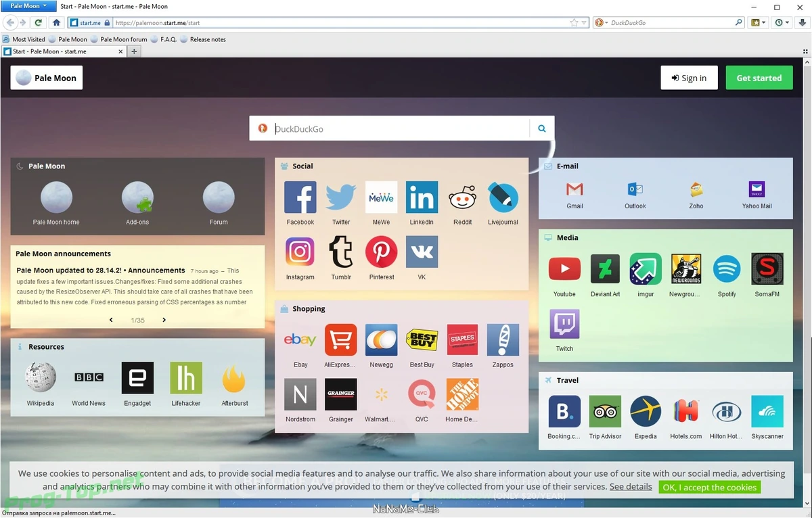The width and height of the screenshot is (812, 518).
Task: Open the Wikipedia globe icon
Action: coord(41,378)
